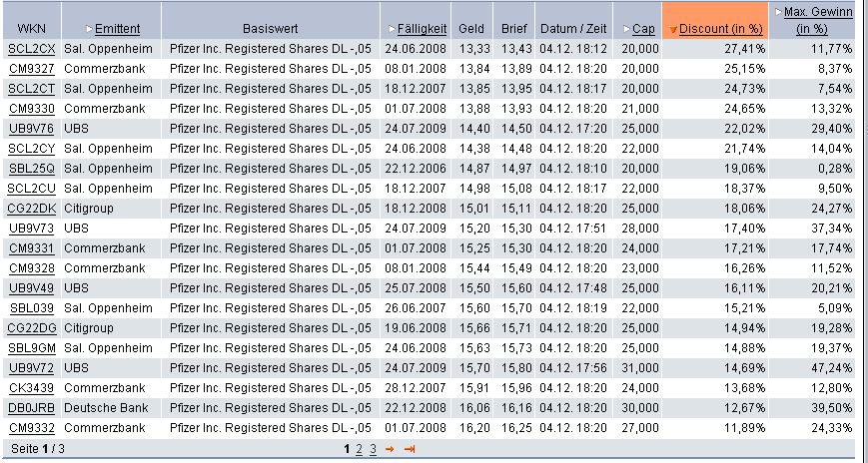Click Seite 1 / 3 page indicator
Image resolution: width=868 pixels, height=463 pixels.
click(38, 449)
